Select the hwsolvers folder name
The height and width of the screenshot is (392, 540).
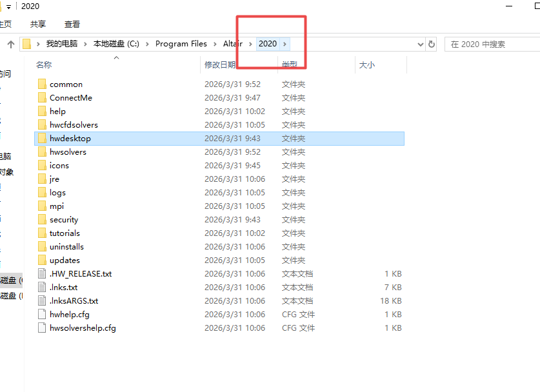click(68, 152)
